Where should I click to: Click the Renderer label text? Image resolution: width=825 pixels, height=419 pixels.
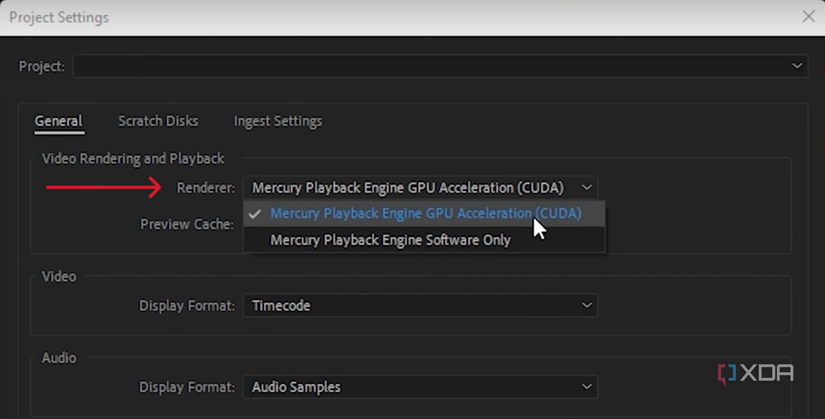pyautogui.click(x=206, y=188)
